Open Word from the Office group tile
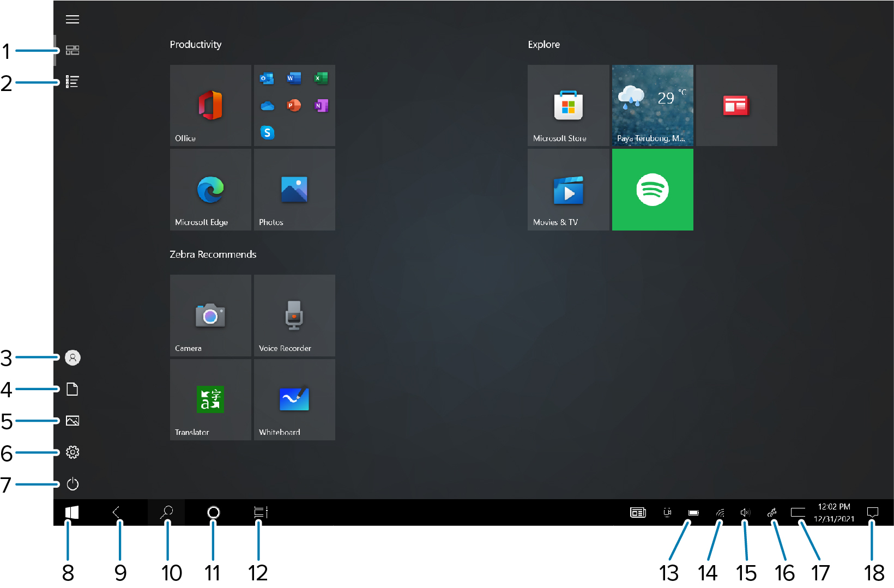This screenshot has width=894, height=588. point(294,78)
